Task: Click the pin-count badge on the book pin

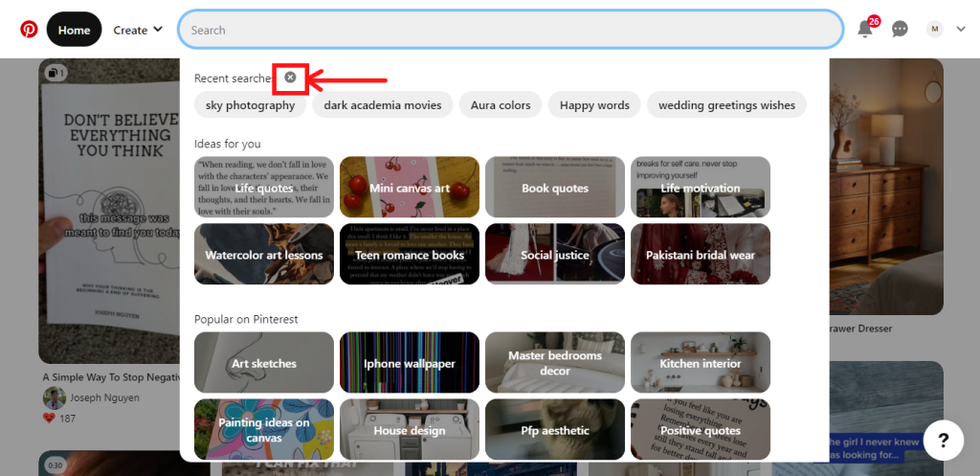Action: pyautogui.click(x=56, y=73)
